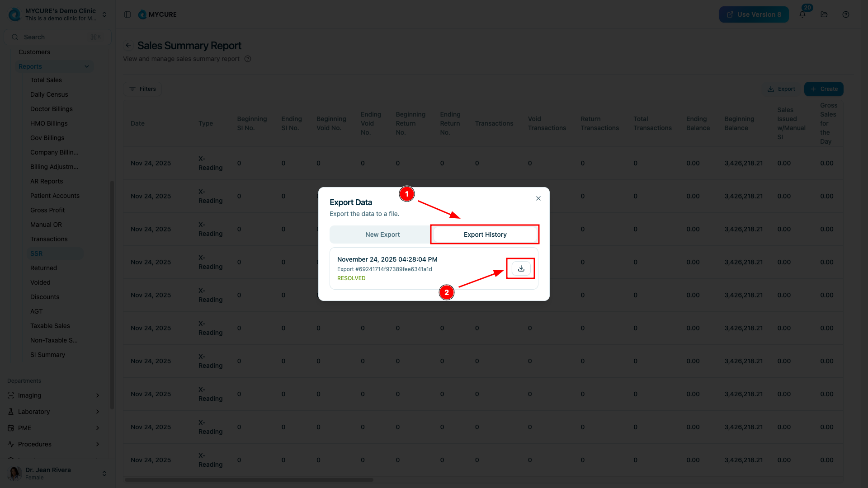Click the horizontal table scrollbar
This screenshot has height=488, width=868.
(x=249, y=480)
